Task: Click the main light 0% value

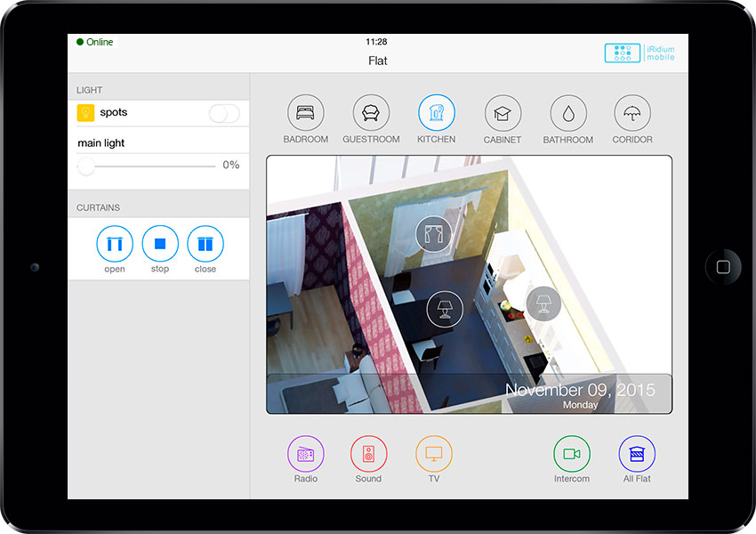Action: point(231,165)
